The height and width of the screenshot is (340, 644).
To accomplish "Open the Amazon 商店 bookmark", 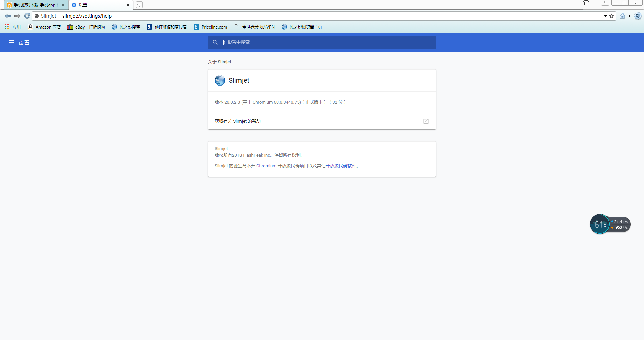I will click(44, 27).
